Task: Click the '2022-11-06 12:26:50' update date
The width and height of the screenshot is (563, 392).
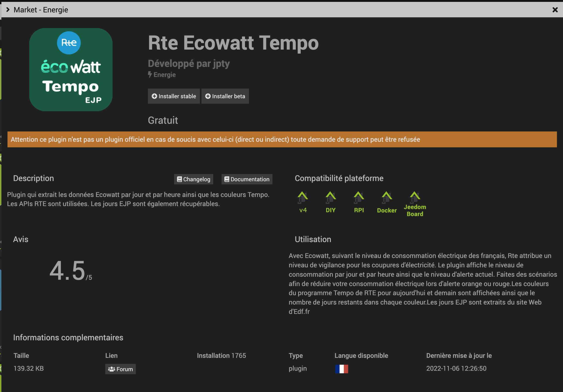Action: click(x=456, y=368)
